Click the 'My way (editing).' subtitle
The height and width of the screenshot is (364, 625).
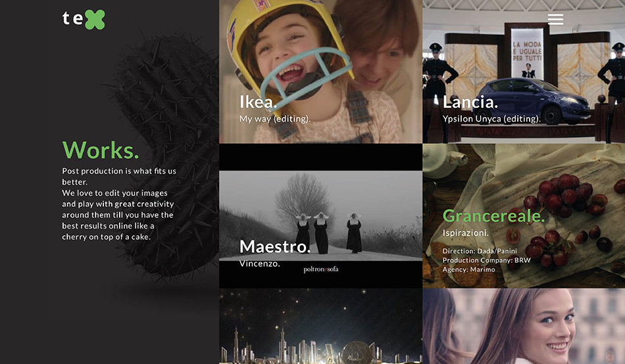pos(274,119)
